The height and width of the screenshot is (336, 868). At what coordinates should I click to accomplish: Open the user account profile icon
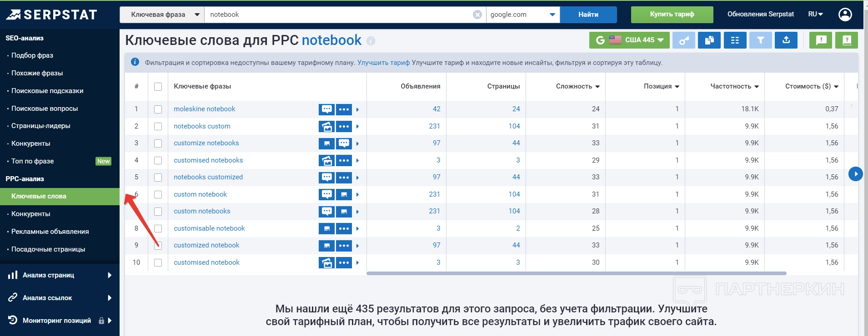click(845, 15)
